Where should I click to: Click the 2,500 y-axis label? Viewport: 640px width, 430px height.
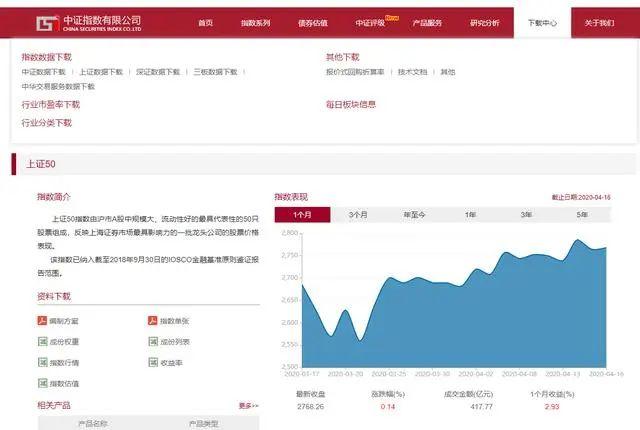[289, 366]
